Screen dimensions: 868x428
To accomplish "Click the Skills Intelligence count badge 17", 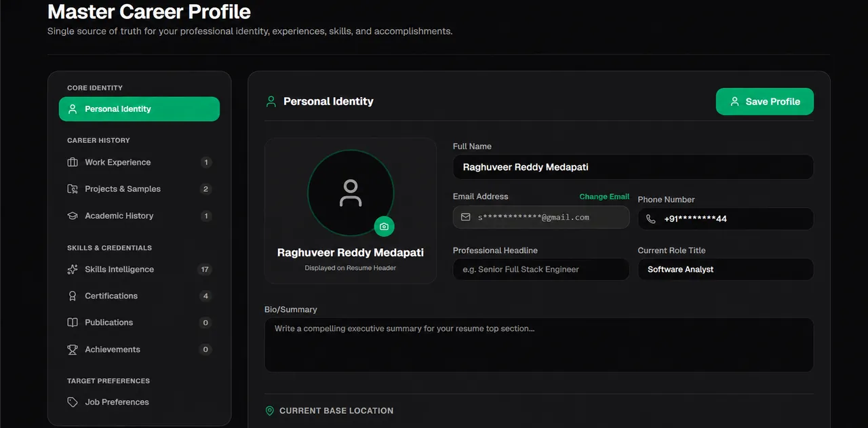I will tap(205, 269).
